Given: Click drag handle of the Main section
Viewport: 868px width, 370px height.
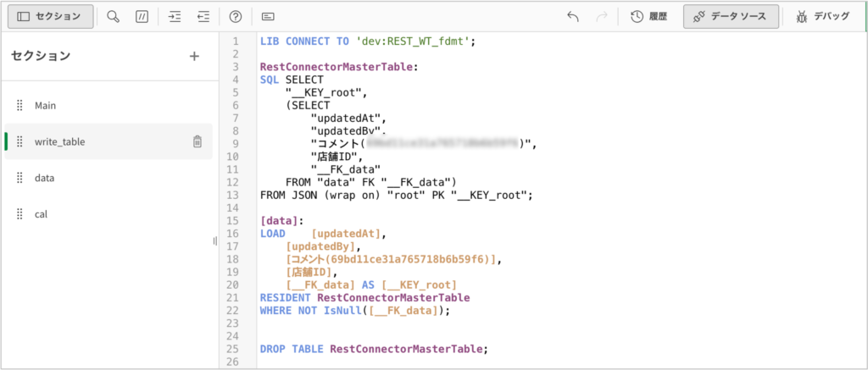Looking at the screenshot, I should click(x=19, y=106).
